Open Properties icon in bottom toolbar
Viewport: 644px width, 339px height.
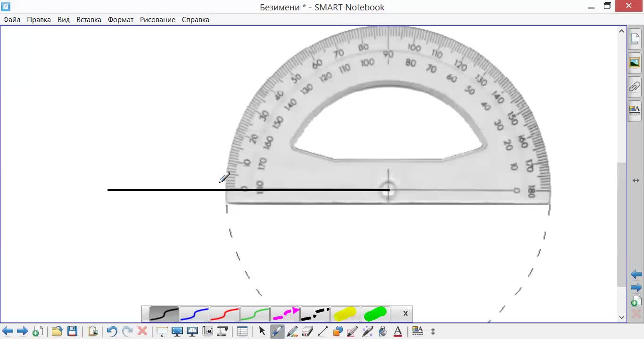pyautogui.click(x=418, y=331)
